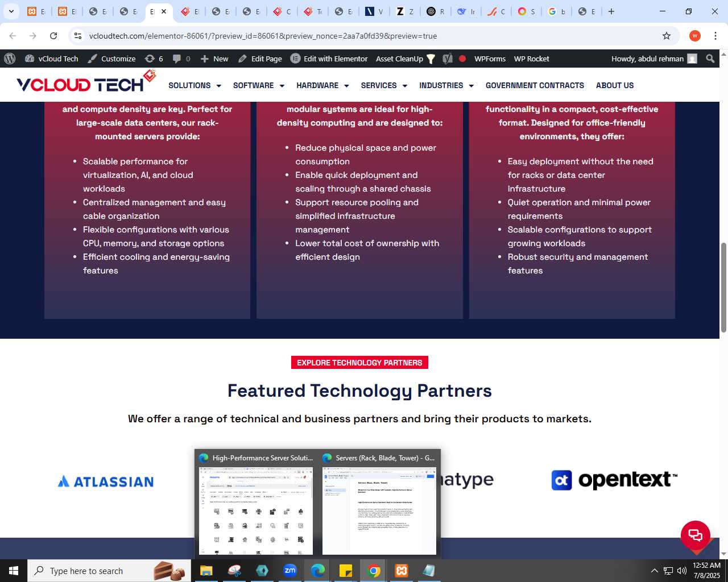Reload the page
Image resolution: width=728 pixels, height=582 pixels.
(x=53, y=36)
